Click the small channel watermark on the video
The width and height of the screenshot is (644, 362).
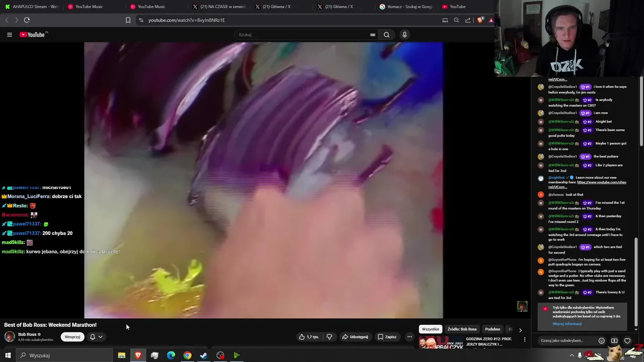click(x=522, y=306)
